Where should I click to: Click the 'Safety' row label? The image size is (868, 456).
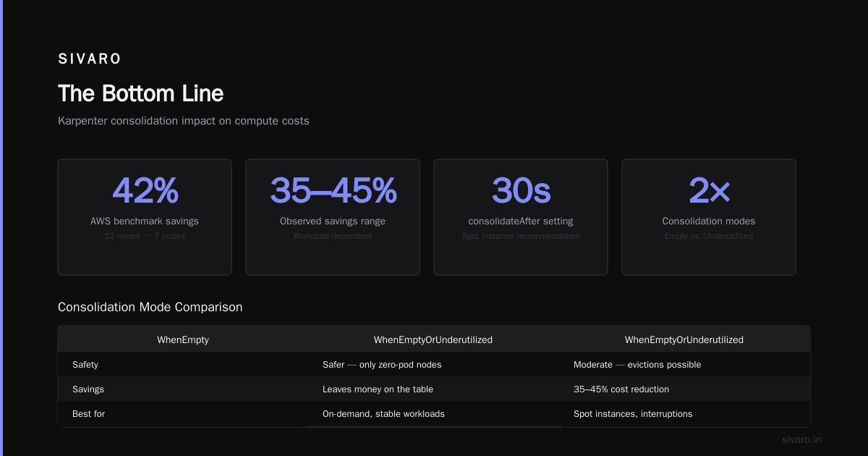85,365
